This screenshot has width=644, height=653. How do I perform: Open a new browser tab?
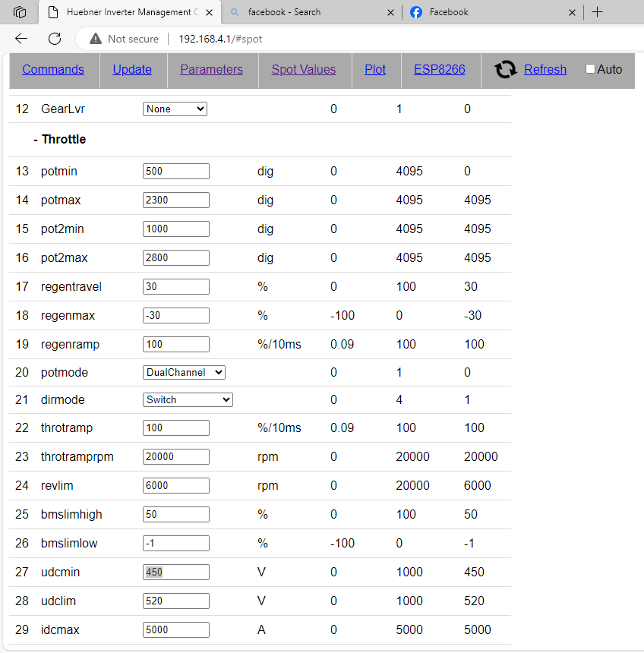[597, 12]
